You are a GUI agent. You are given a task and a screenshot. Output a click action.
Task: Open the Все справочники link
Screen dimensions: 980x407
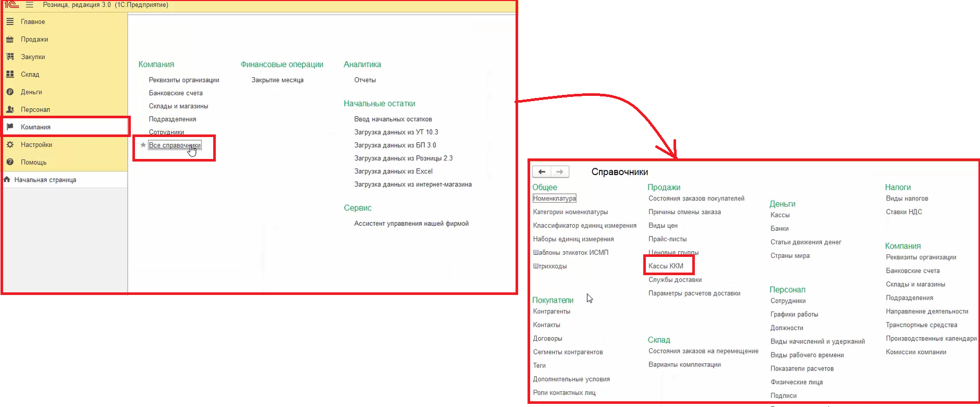(x=174, y=145)
